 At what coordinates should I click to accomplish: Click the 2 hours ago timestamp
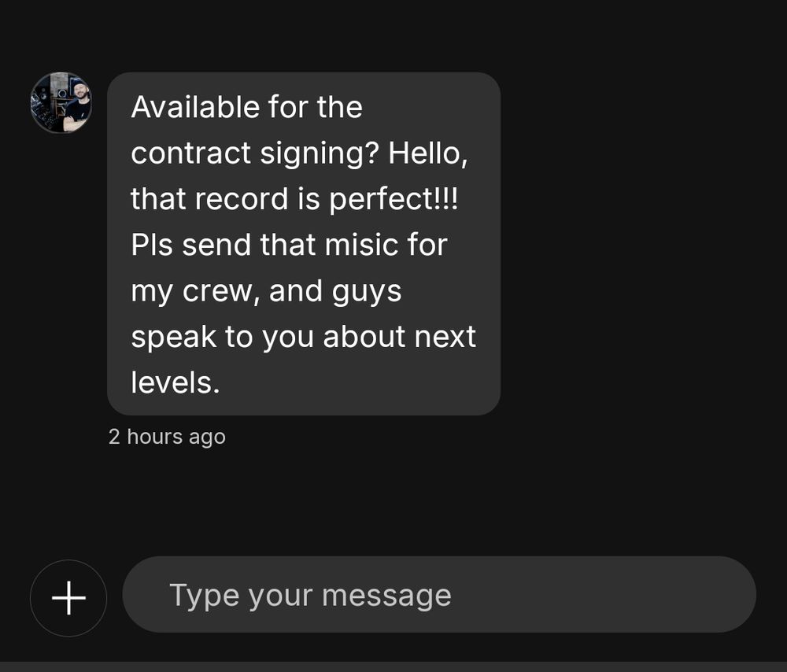tap(167, 437)
